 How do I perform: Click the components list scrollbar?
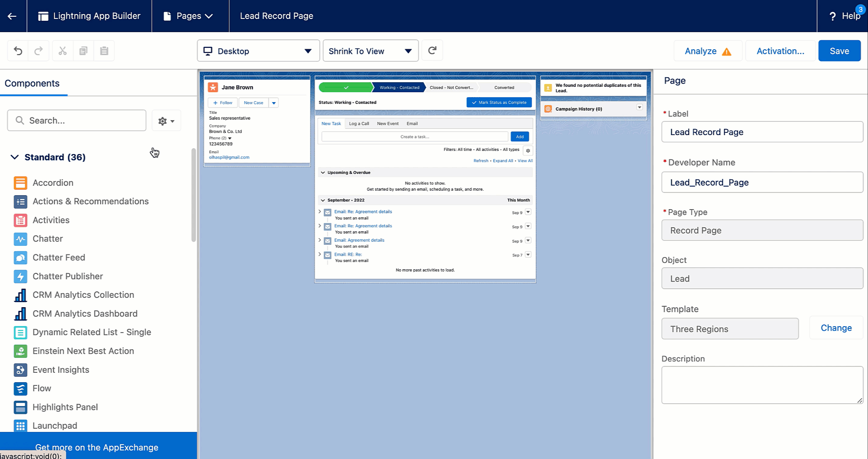pyautogui.click(x=193, y=195)
